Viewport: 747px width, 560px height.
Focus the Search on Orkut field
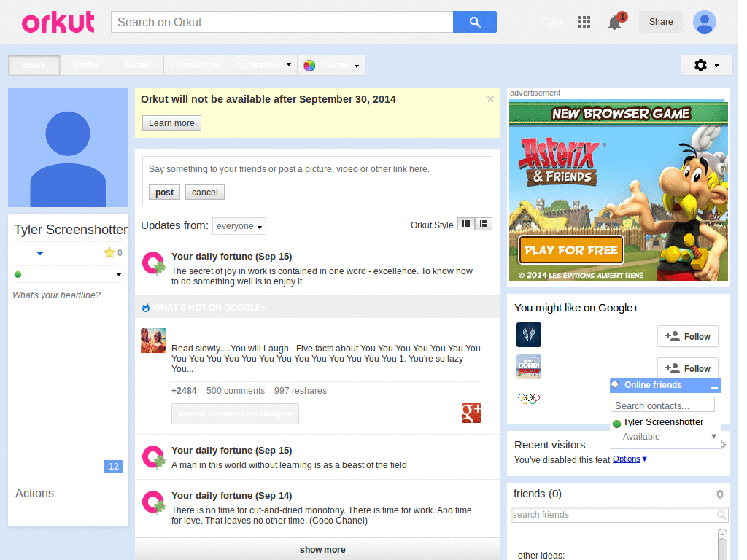tap(282, 22)
